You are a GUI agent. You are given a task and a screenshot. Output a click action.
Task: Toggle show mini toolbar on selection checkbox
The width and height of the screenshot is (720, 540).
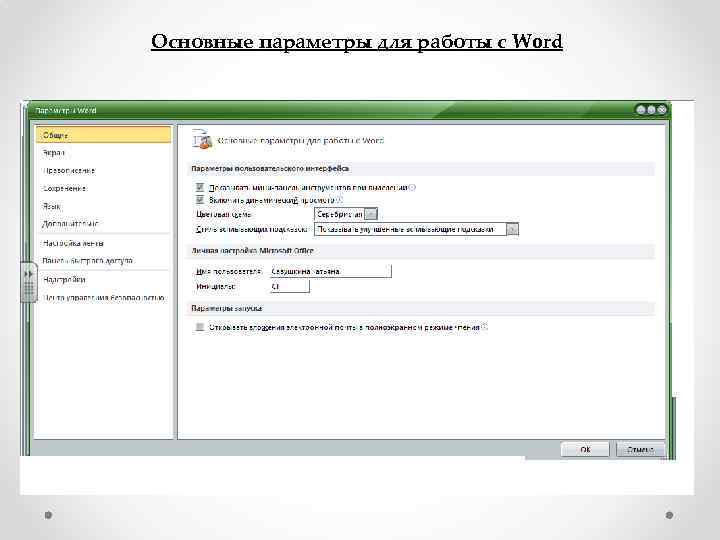(x=200, y=187)
